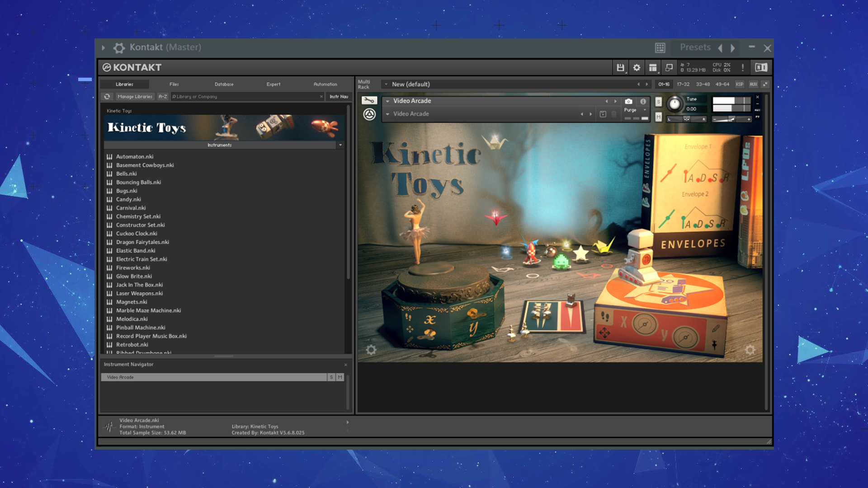This screenshot has width=868, height=488.
Task: Click the delete snapshot trash icon
Action: 614,114
